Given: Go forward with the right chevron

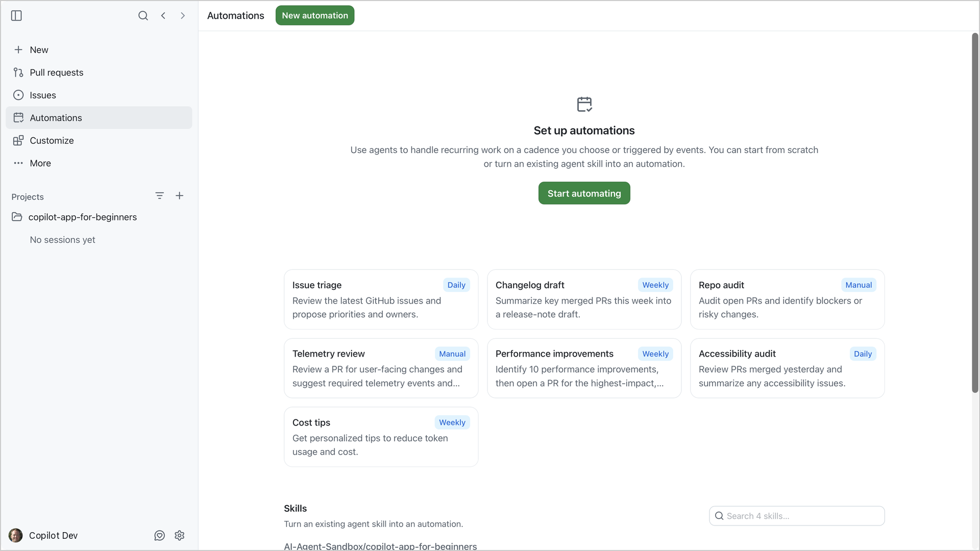Looking at the screenshot, I should pos(183,16).
